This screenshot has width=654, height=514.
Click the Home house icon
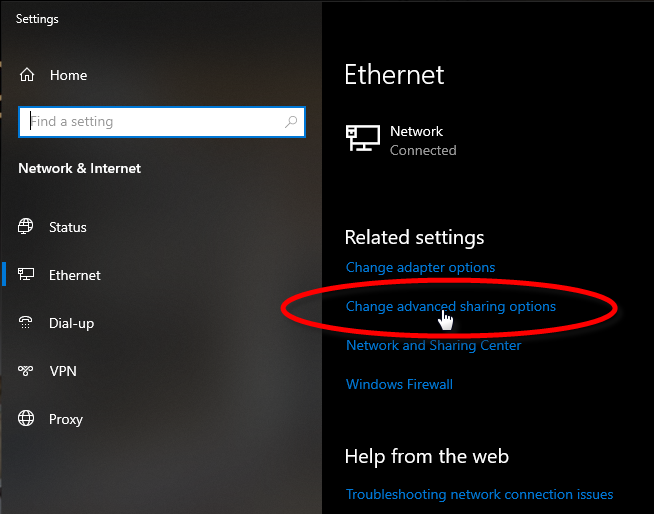coord(27,75)
